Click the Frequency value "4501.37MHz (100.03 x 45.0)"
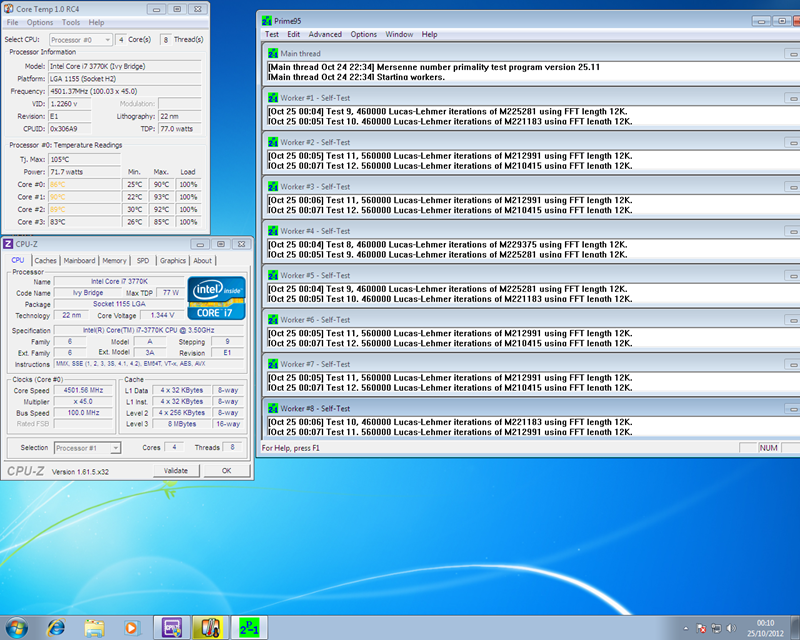The width and height of the screenshot is (800, 640). coord(125,91)
